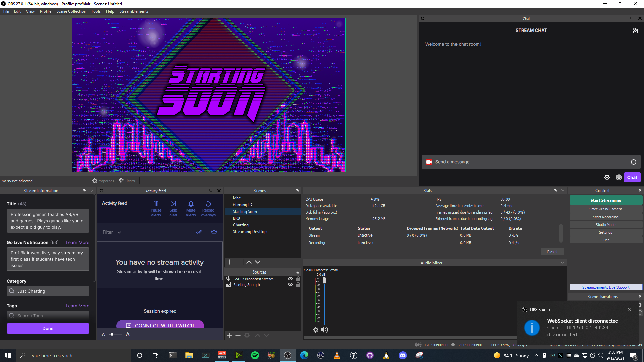Toggle visibility of Starting Soon pic source
The image size is (644, 362).
[x=290, y=284]
